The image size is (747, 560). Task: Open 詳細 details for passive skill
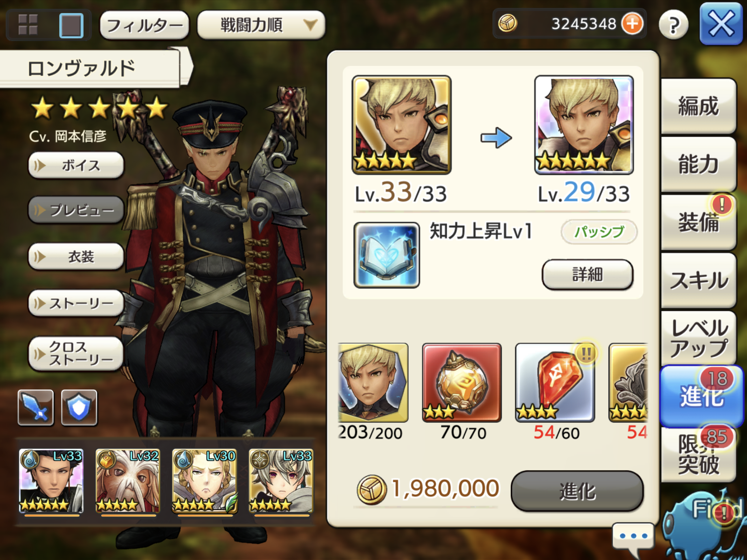tap(588, 274)
